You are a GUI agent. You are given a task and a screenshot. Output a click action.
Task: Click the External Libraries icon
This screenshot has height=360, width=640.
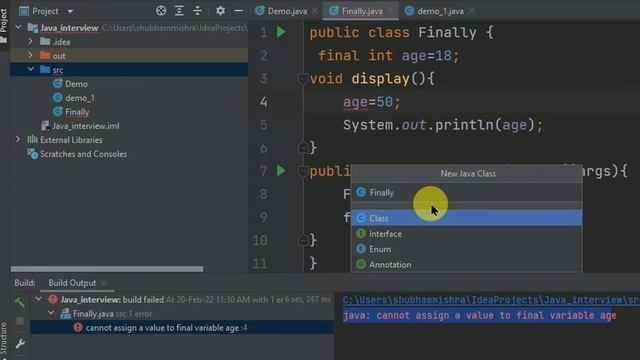point(32,140)
